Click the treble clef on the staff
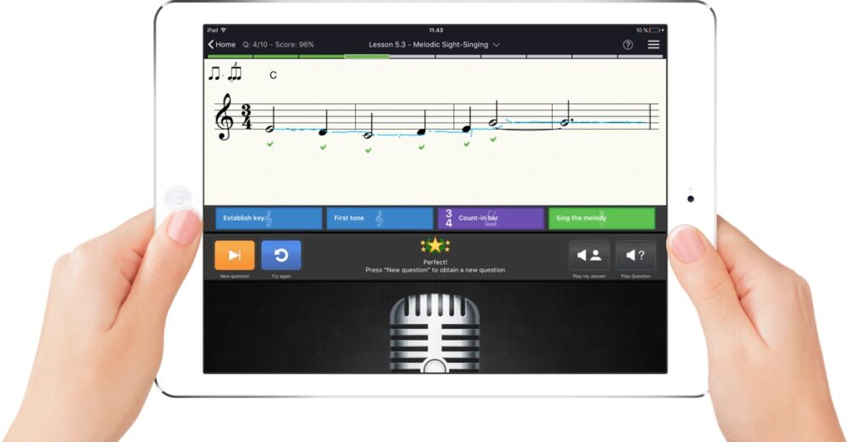Image resolution: width=868 pixels, height=442 pixels. pos(225,117)
